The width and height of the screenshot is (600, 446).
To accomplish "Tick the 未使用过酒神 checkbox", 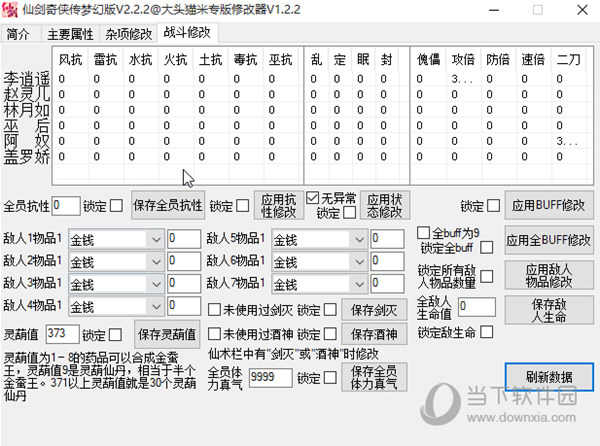I will tap(214, 334).
